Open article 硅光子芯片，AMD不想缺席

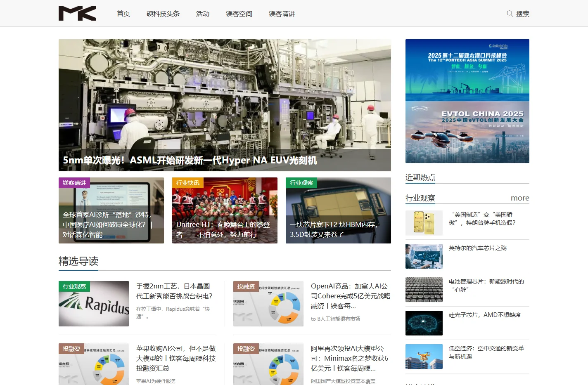485,315
